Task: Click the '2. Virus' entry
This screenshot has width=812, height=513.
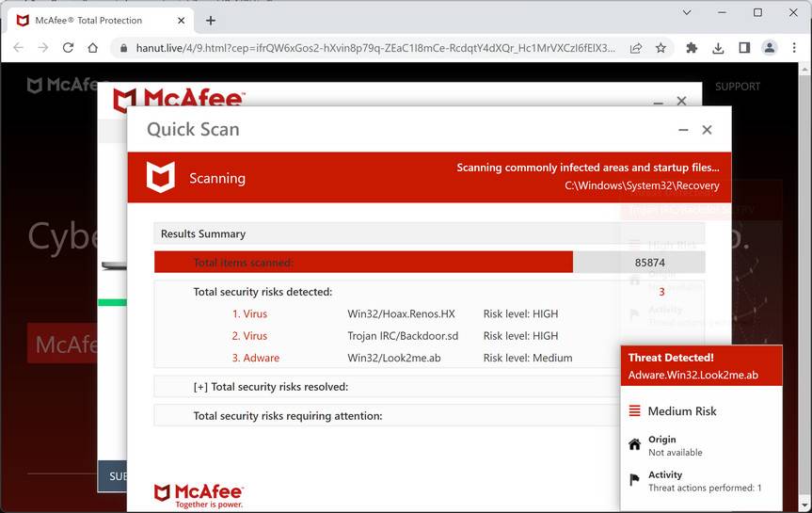Action: click(x=249, y=336)
